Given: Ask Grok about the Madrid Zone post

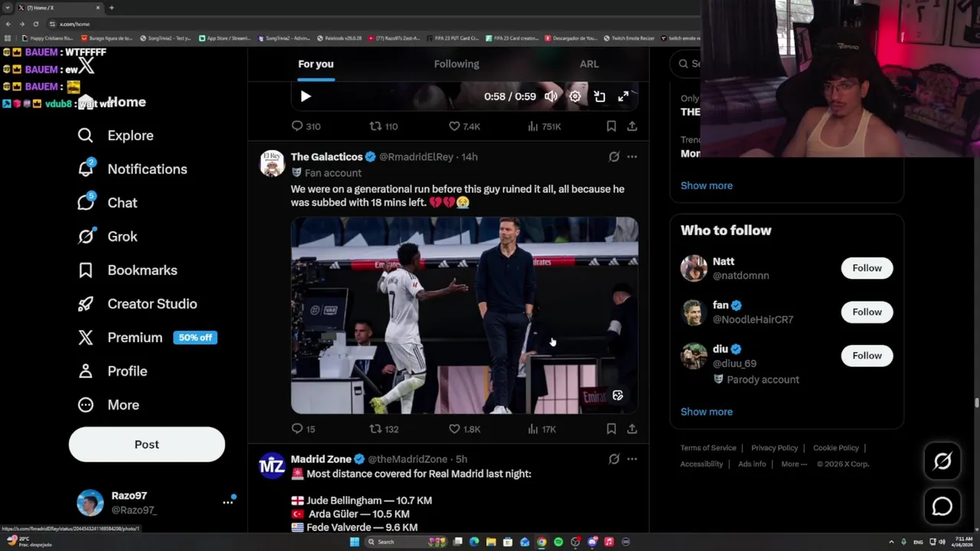Looking at the screenshot, I should click(614, 459).
